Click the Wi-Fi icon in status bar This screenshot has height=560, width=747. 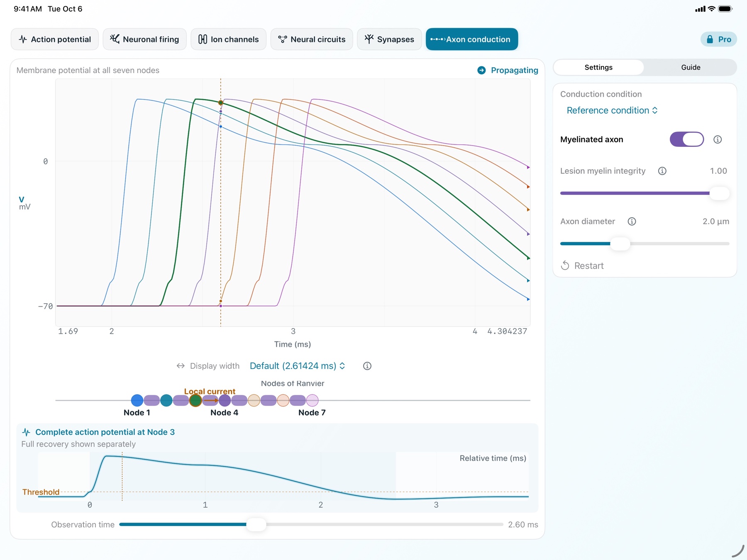click(x=711, y=9)
